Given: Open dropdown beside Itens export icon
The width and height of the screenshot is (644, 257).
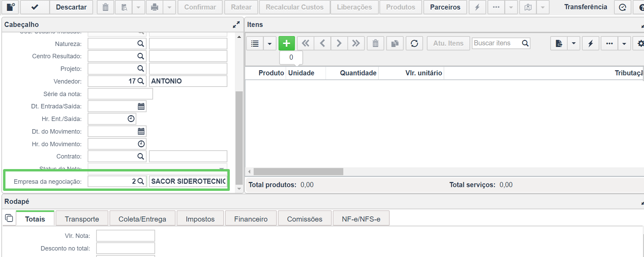Looking at the screenshot, I should point(573,43).
